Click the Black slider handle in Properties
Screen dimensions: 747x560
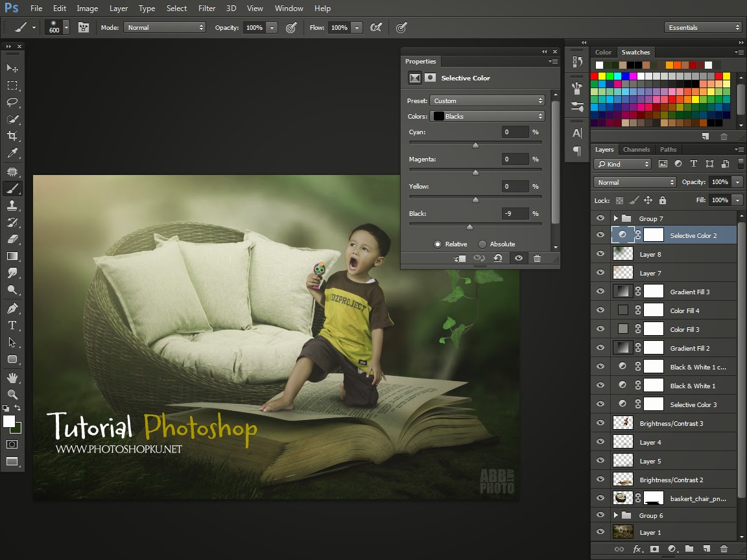tap(469, 227)
